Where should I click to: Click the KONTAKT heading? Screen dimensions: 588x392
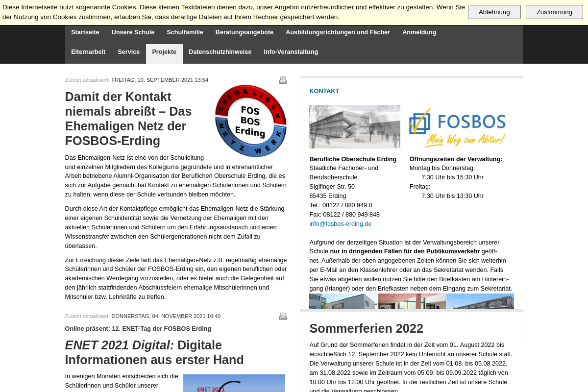[x=324, y=91]
